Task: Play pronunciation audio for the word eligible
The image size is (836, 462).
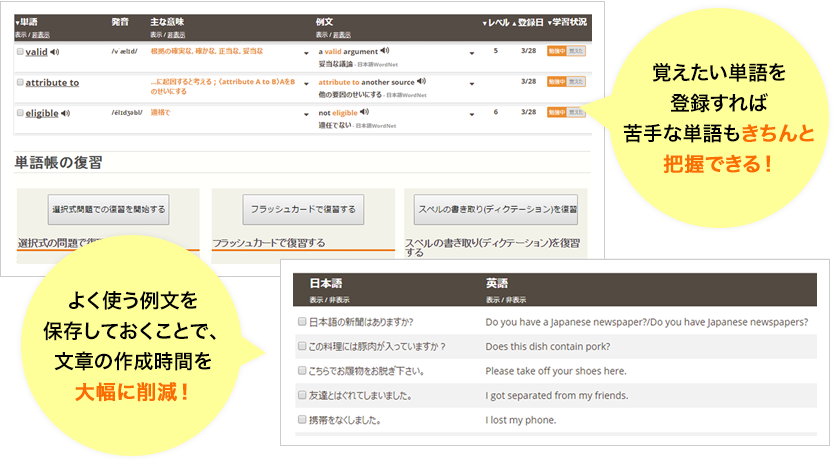Action: 66,113
